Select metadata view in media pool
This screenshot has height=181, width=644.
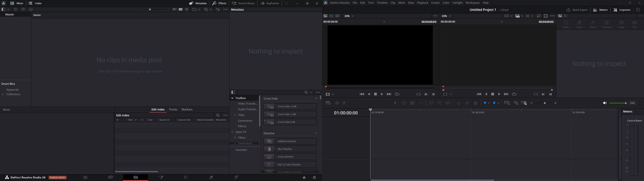pyautogui.click(x=175, y=9)
